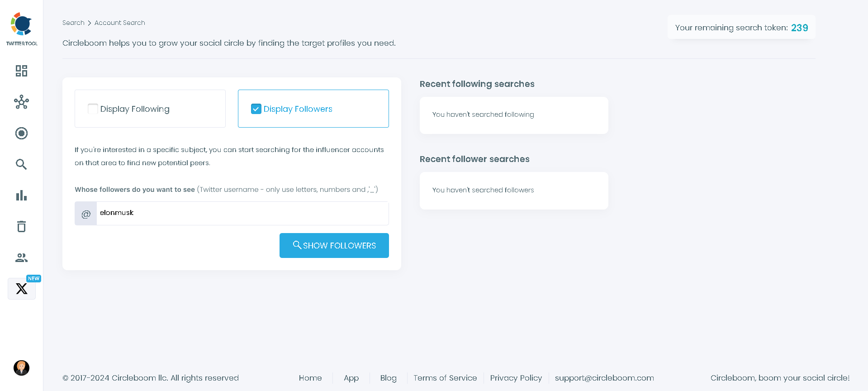This screenshot has height=391, width=868.
Task: Uncheck the Display Followers checkbox
Action: (256, 109)
